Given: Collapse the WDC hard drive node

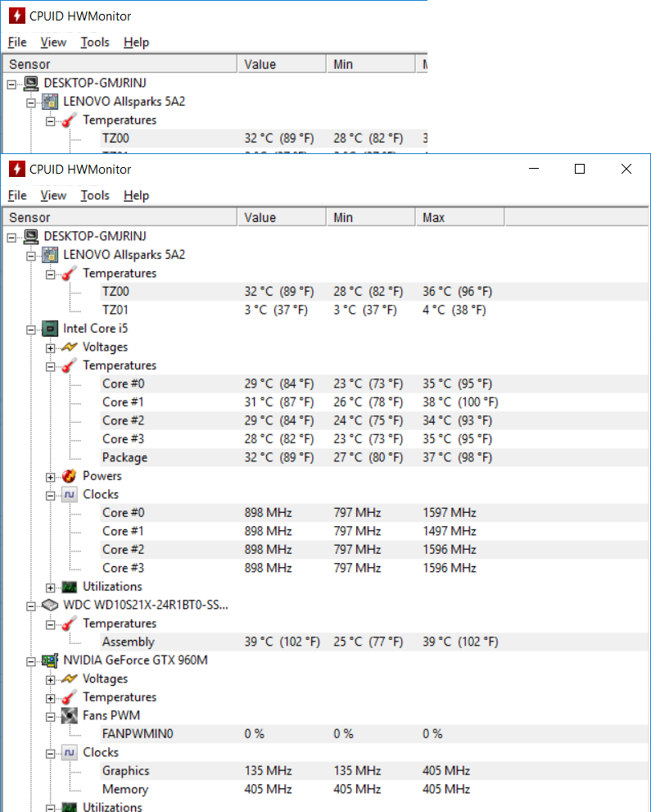Looking at the screenshot, I should (x=31, y=606).
